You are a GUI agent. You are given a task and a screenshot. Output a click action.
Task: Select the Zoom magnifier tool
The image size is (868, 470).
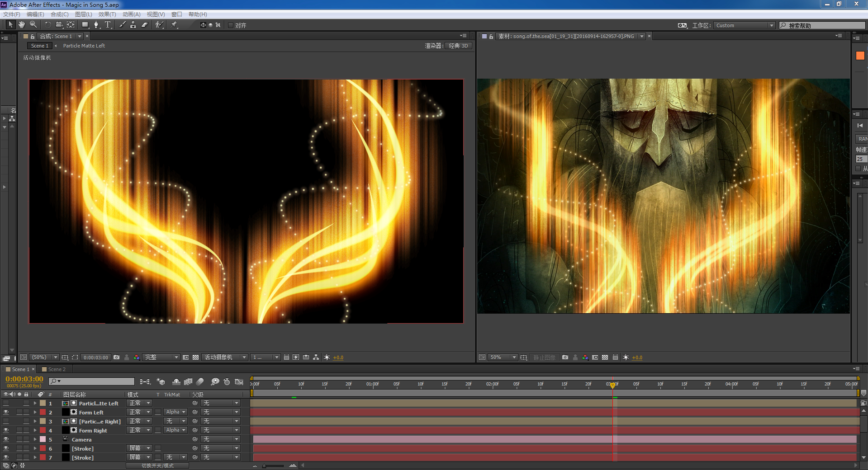click(x=33, y=25)
